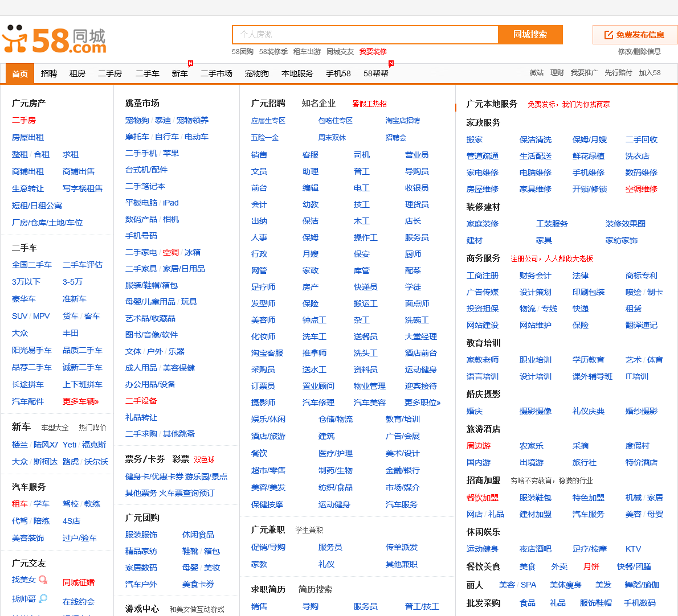Image resolution: width=678 pixels, height=616 pixels.
Task: Open the 婚纱摄影 link
Action: coord(641,411)
